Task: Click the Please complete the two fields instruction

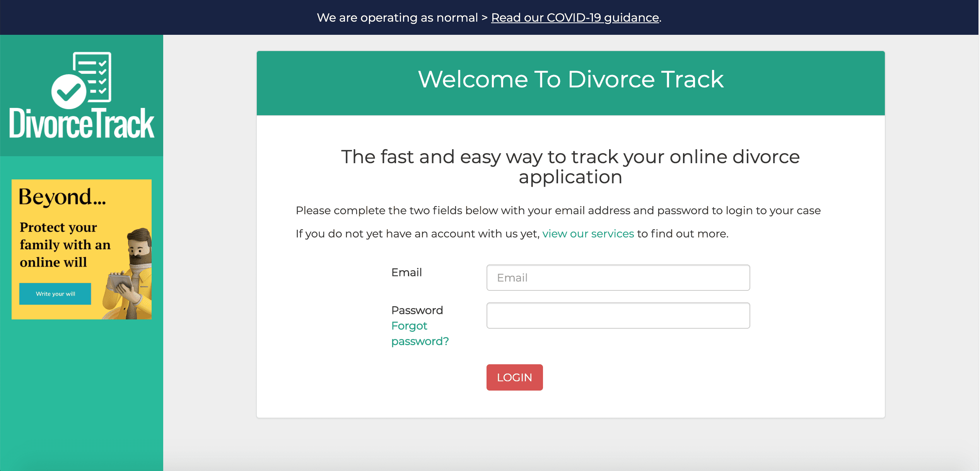Action: point(558,210)
